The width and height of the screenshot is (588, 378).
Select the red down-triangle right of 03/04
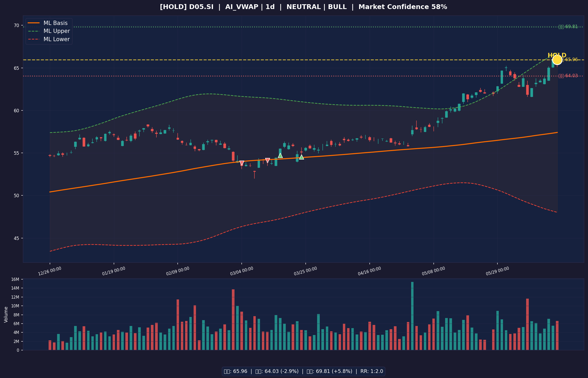[267, 160]
